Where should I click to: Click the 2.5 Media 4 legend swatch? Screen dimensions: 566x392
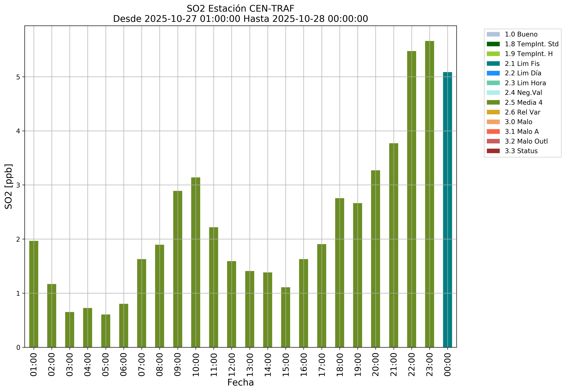(x=493, y=102)
